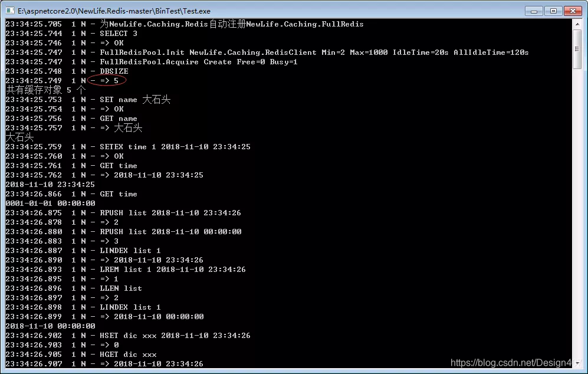
Task: Click the vertical scrollbar thumb
Action: coord(577,49)
